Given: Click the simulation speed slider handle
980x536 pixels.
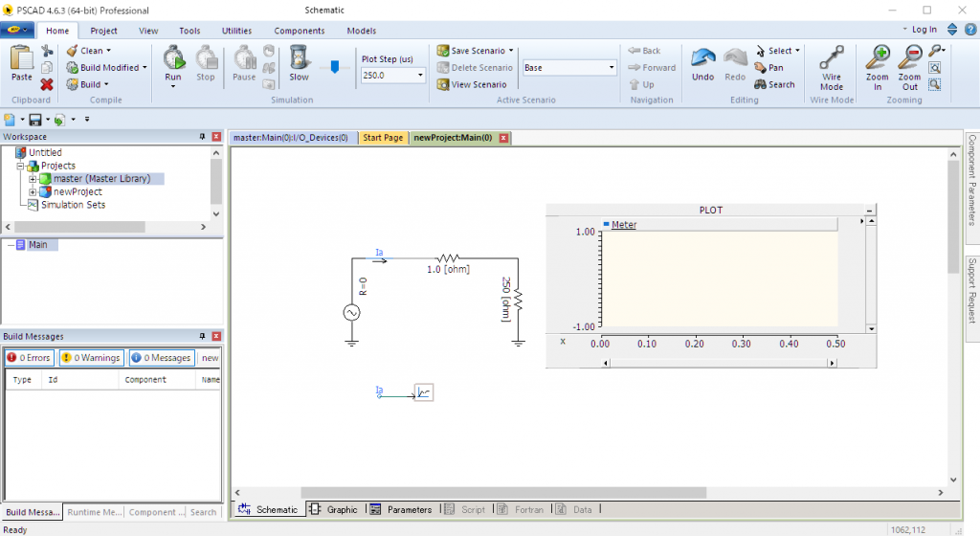Looking at the screenshot, I should tap(334, 67).
